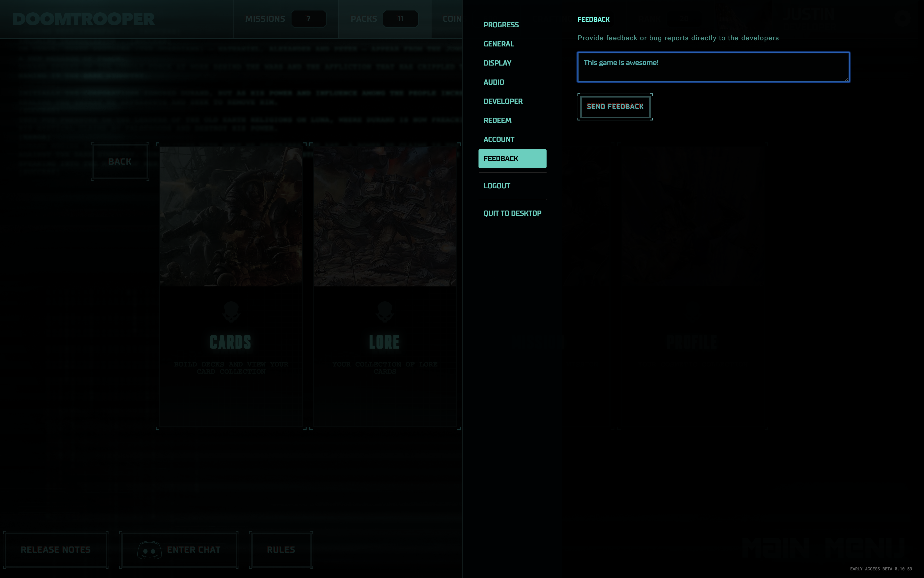The image size is (924, 578).
Task: Open the General settings section
Action: click(x=512, y=44)
